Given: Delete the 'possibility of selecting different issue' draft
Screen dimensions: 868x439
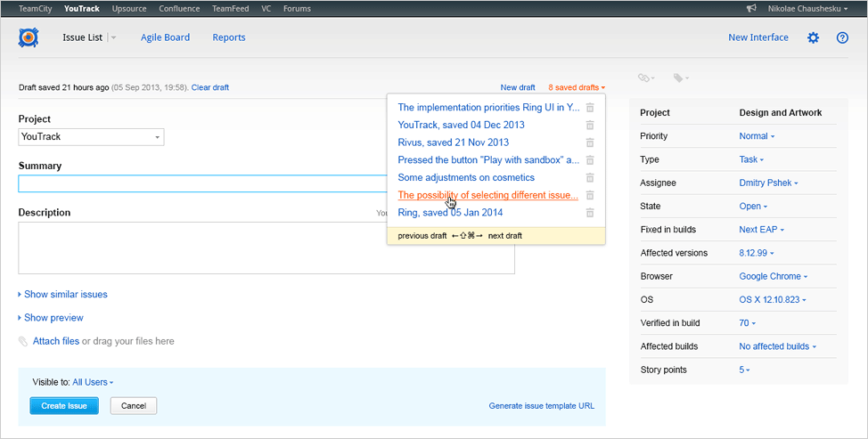Looking at the screenshot, I should click(590, 195).
